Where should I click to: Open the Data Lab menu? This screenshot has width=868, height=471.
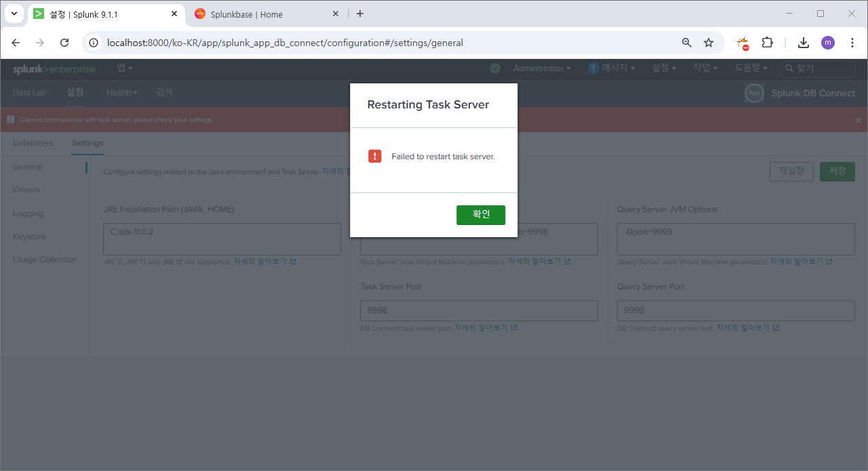pos(30,93)
